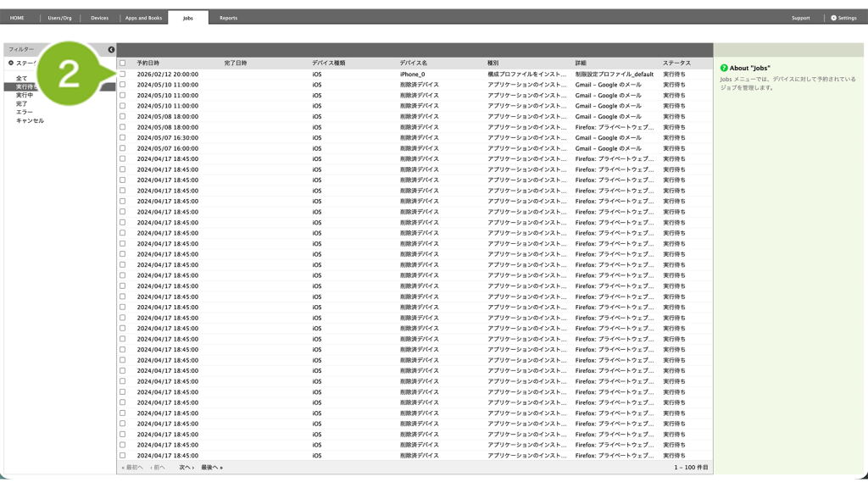Go to Apps and Books tab
Image resolution: width=868 pixels, height=488 pixels.
(143, 18)
